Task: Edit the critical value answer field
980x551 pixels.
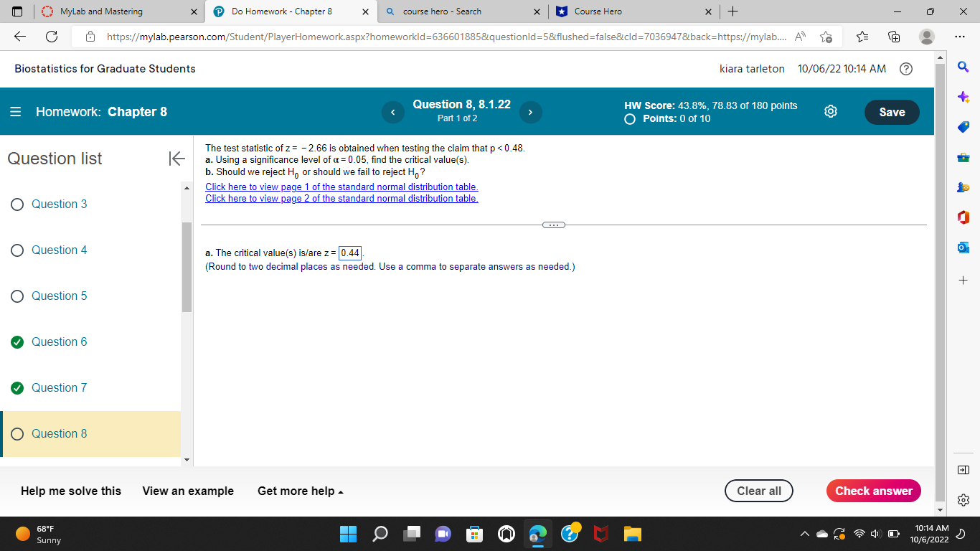Action: [x=349, y=253]
